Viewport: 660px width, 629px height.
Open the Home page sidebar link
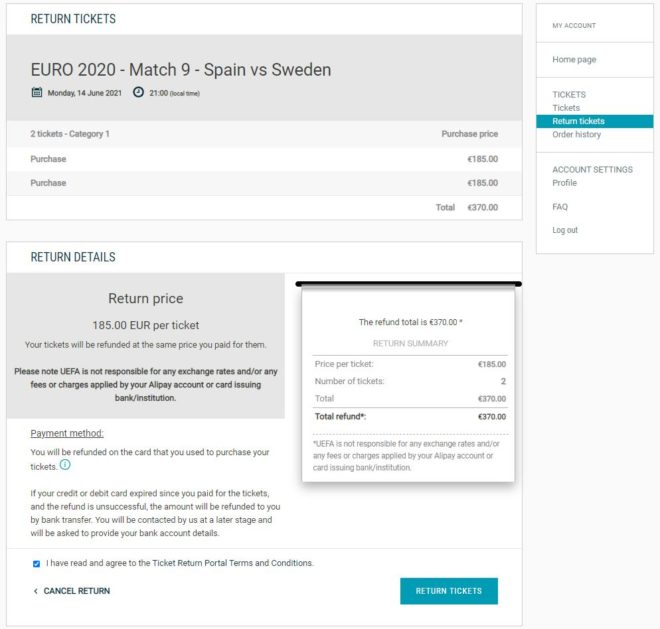(x=574, y=59)
